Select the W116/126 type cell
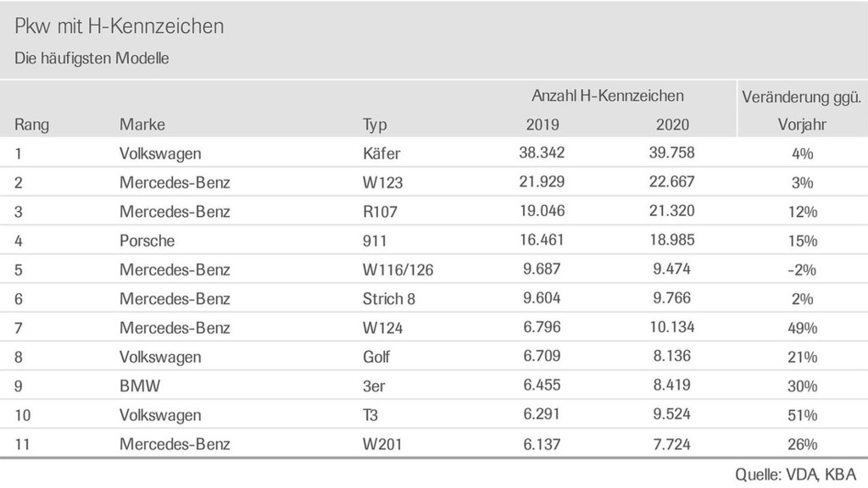Screen dimensions: 868x488 pos(398,270)
